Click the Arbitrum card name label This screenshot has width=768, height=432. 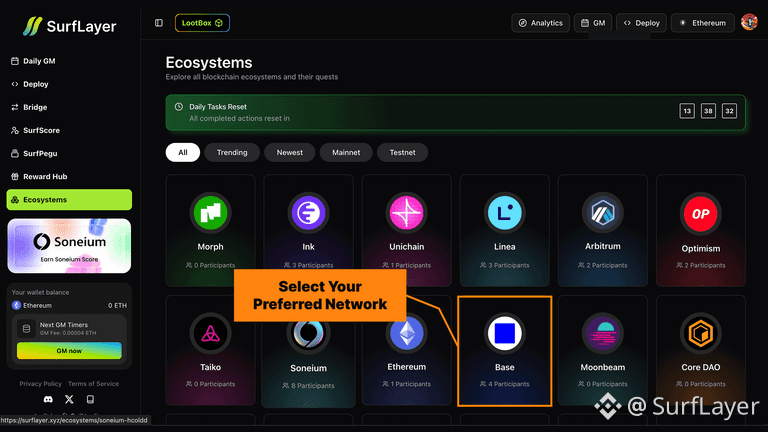point(602,246)
